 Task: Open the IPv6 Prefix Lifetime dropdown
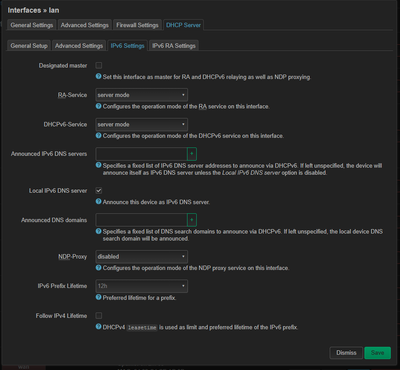coord(141,286)
